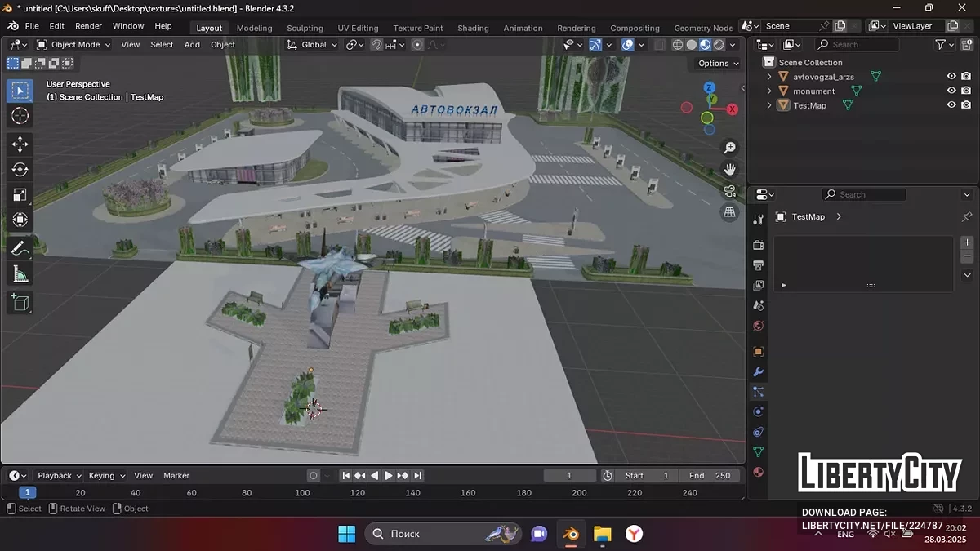This screenshot has height=551, width=980.
Task: Click the End frame field
Action: (710, 476)
